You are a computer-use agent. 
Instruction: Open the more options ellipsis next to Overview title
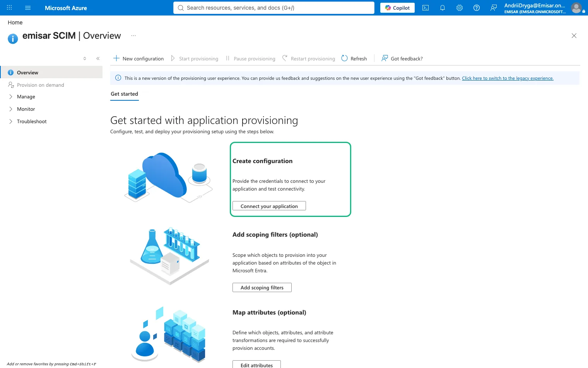pyautogui.click(x=133, y=36)
